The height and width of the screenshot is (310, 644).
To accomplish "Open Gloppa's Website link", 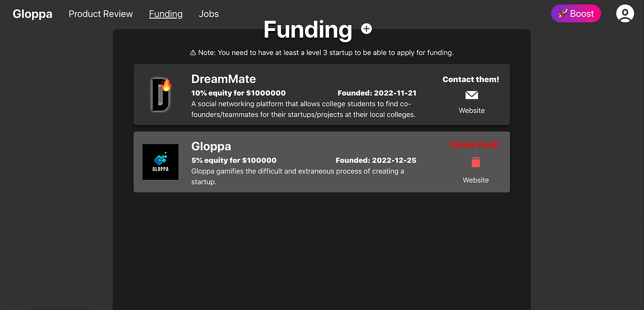I will coord(476,180).
